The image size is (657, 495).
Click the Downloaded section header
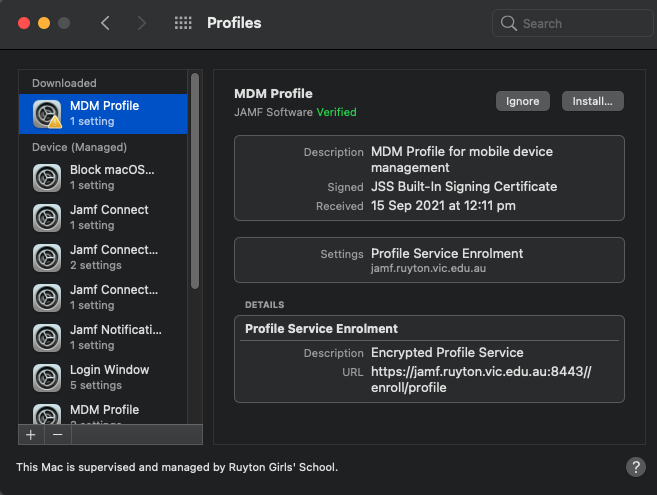pyautogui.click(x=64, y=83)
